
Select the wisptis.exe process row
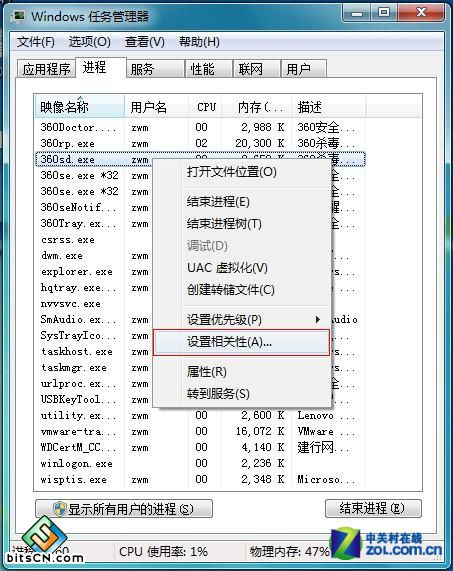(x=200, y=480)
